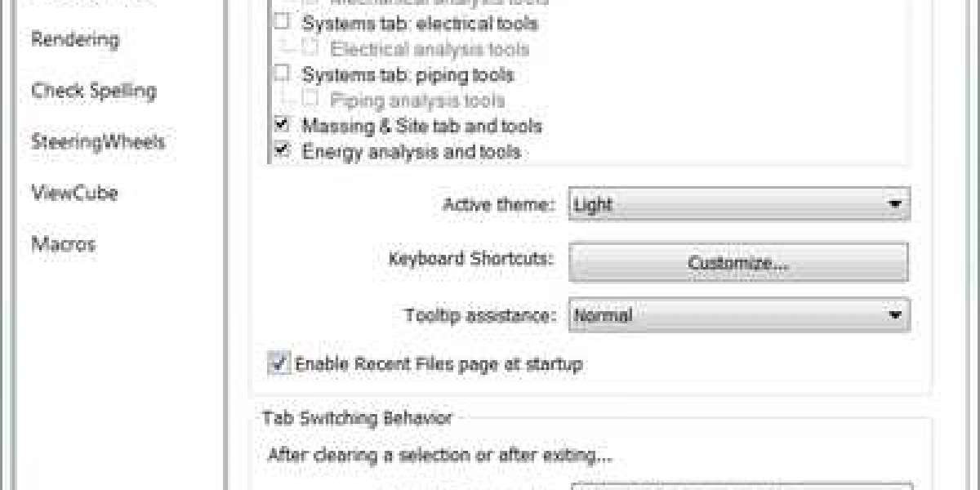Screen dimensions: 980x490
Task: Switch to Check Spelling settings
Action: (93, 91)
